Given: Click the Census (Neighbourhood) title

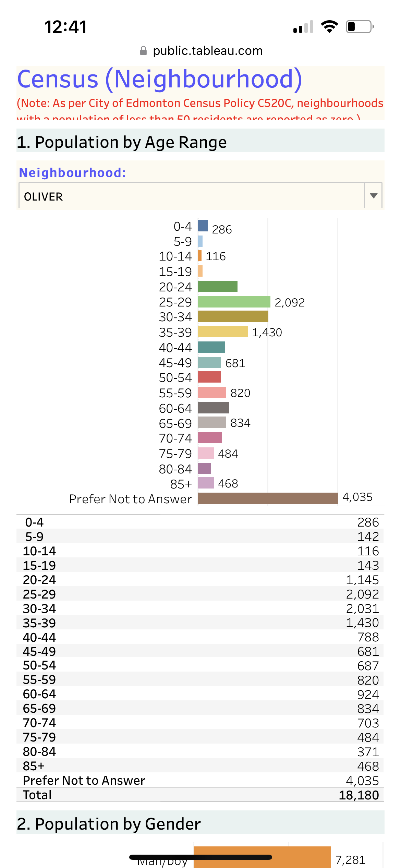Looking at the screenshot, I should (x=160, y=80).
